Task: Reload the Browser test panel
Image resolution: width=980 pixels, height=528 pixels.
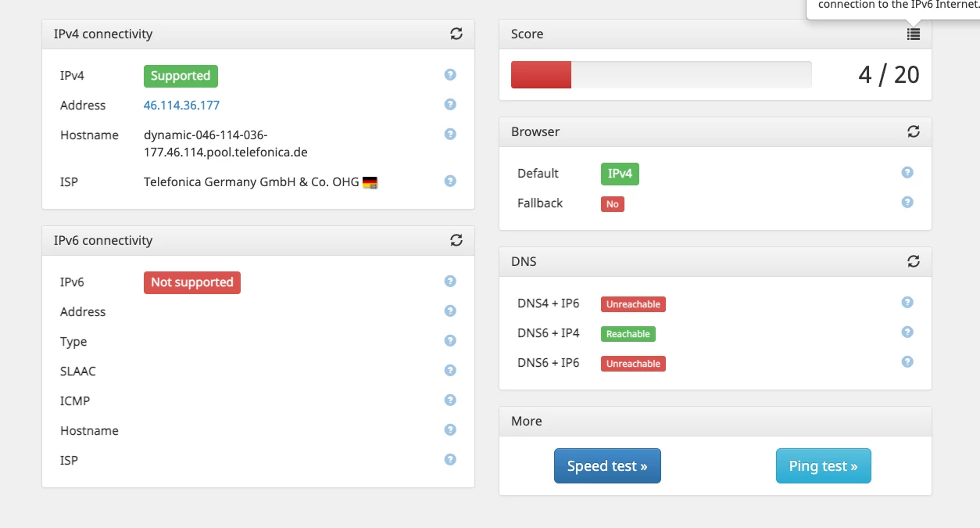Action: (914, 131)
